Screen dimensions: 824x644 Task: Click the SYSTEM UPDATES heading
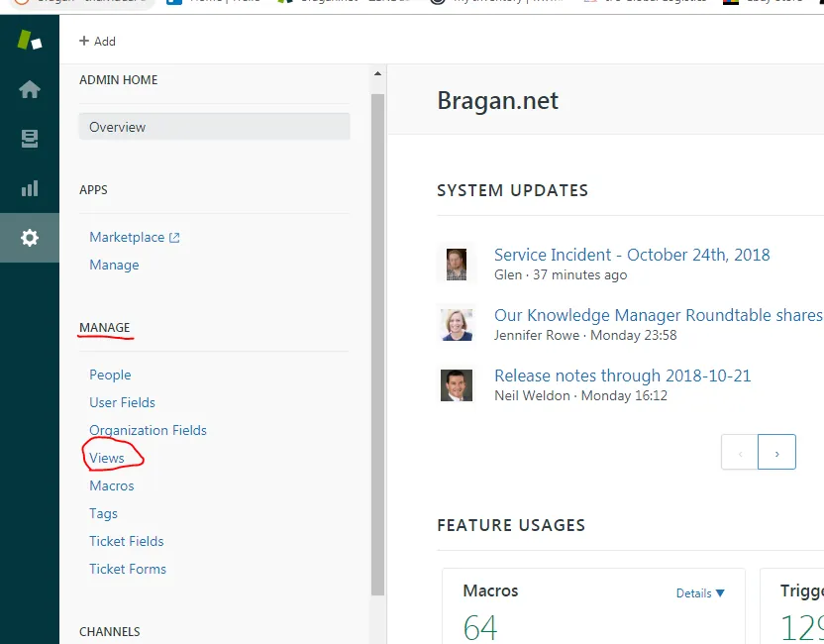pos(512,190)
